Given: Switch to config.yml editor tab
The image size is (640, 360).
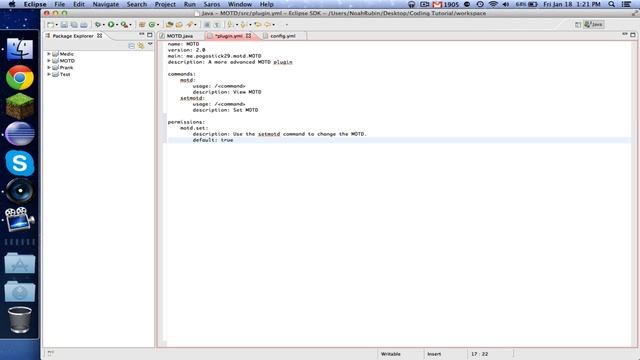Looking at the screenshot, I should 282,36.
